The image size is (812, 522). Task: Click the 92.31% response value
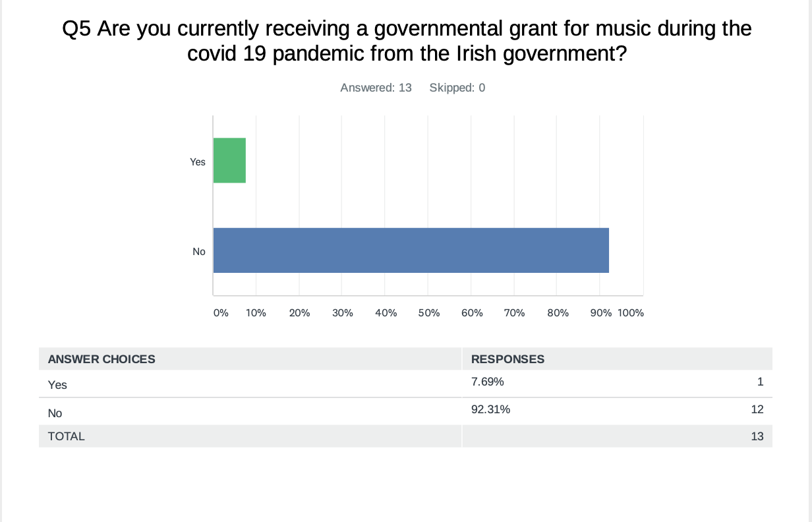pyautogui.click(x=490, y=409)
